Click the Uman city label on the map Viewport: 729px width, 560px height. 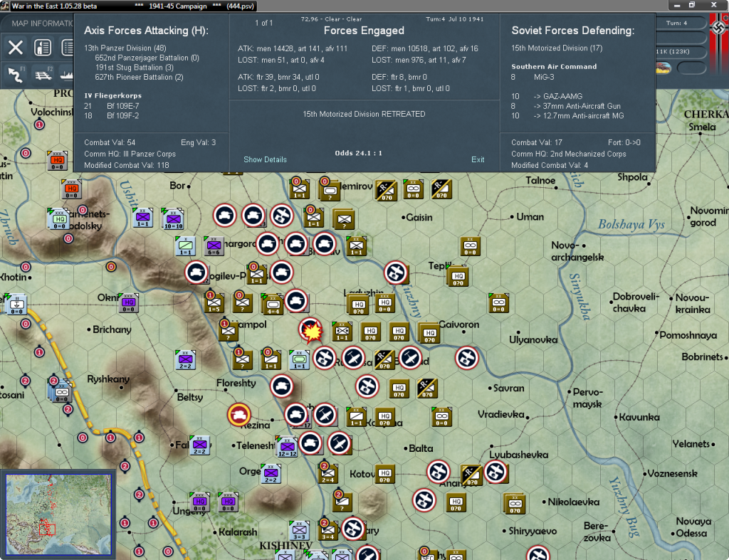pyautogui.click(x=530, y=216)
